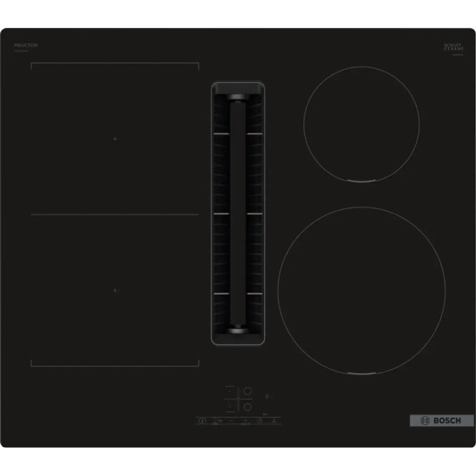Tap the child lock key icon
Image resolution: width=476 pixels, height=476 pixels.
[x=219, y=421]
